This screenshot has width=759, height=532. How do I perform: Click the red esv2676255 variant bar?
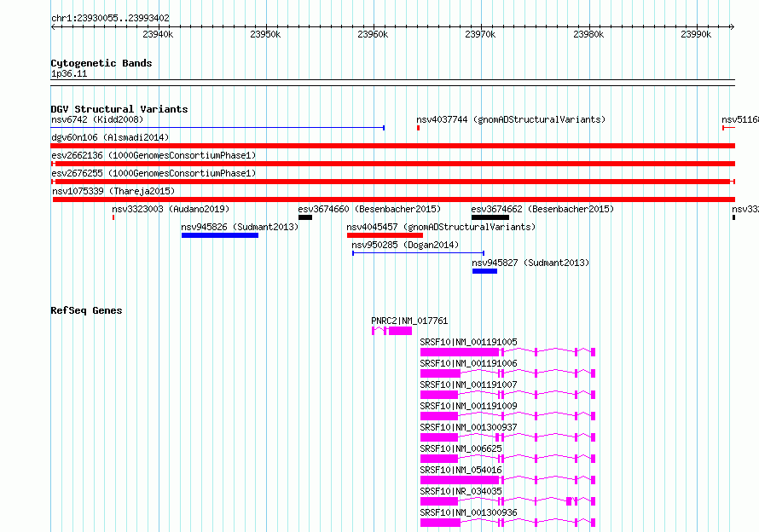(393, 182)
